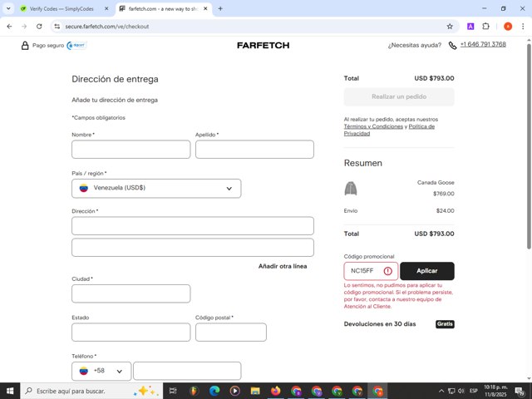This screenshot has height=399, width=532.
Task: Open Microsoft Edge from taskbar
Action: click(x=214, y=391)
